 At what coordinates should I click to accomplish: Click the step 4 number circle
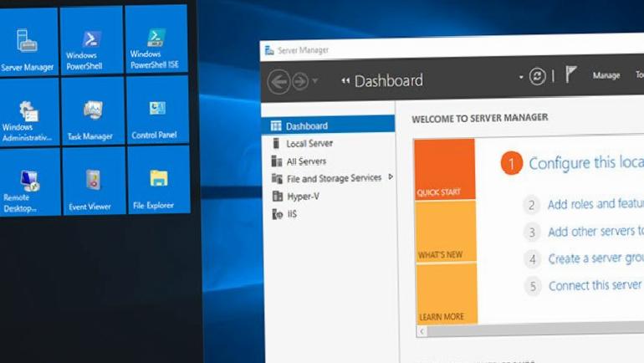533,259
